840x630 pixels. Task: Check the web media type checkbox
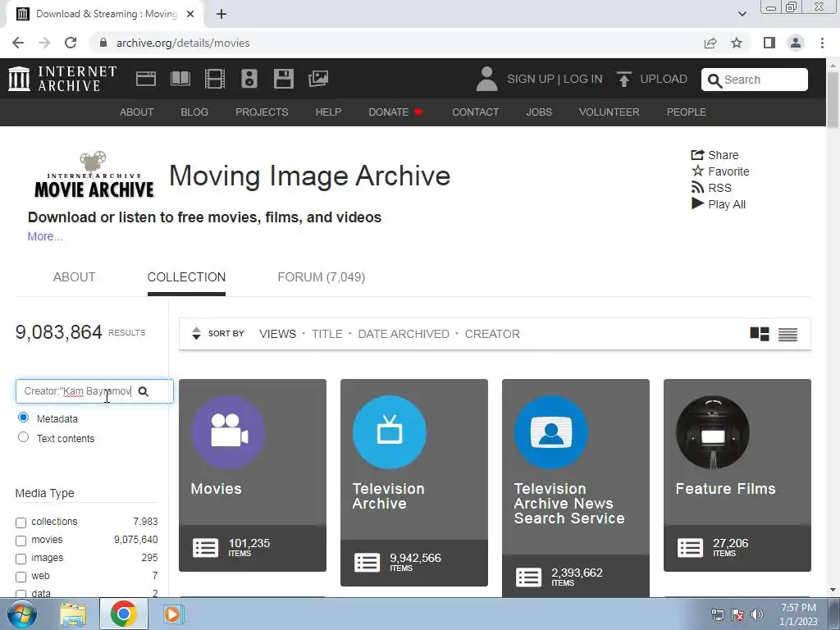[x=21, y=577]
